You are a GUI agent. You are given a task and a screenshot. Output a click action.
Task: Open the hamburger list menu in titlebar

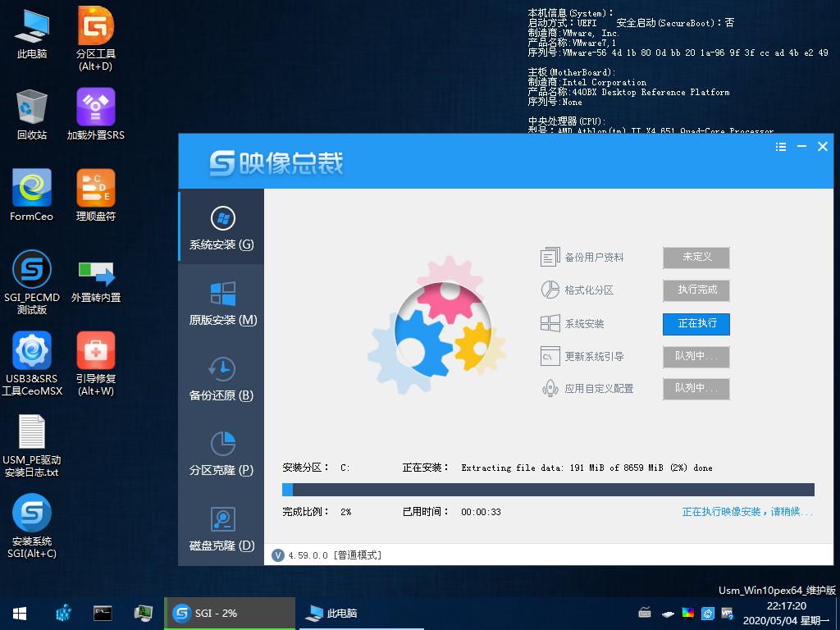click(x=780, y=146)
